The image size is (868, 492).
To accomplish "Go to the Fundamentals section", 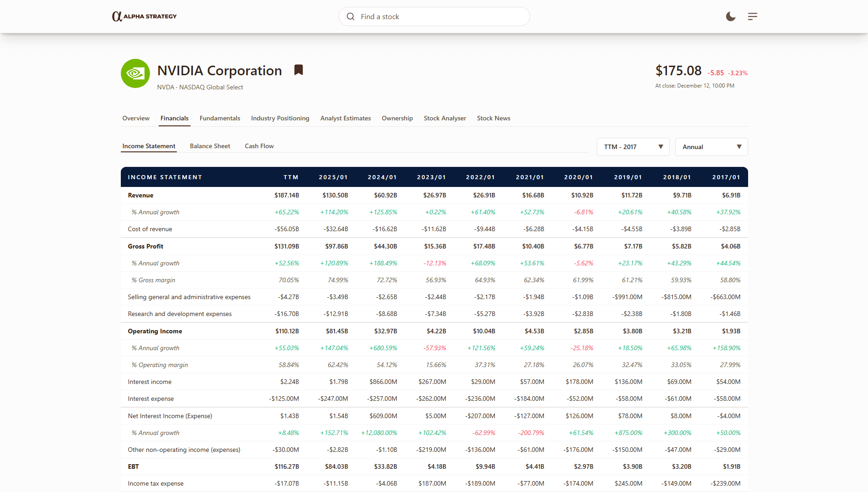I will 220,118.
